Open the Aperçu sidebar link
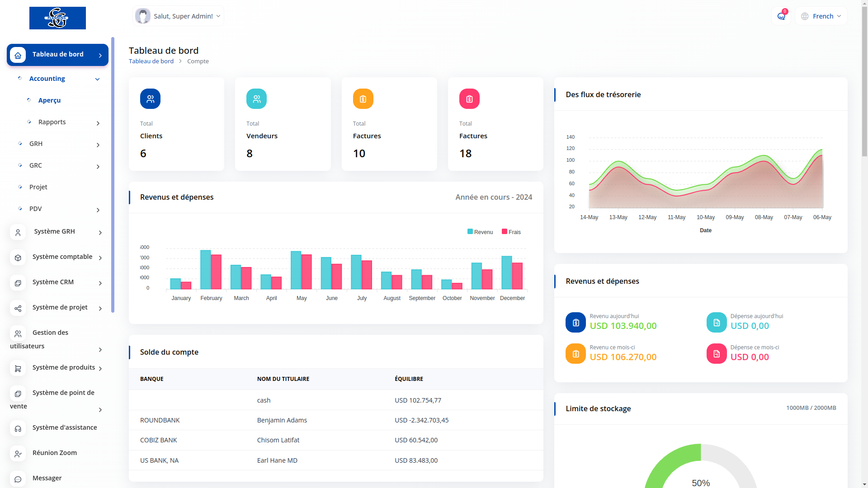Image resolution: width=868 pixels, height=488 pixels. (x=49, y=100)
